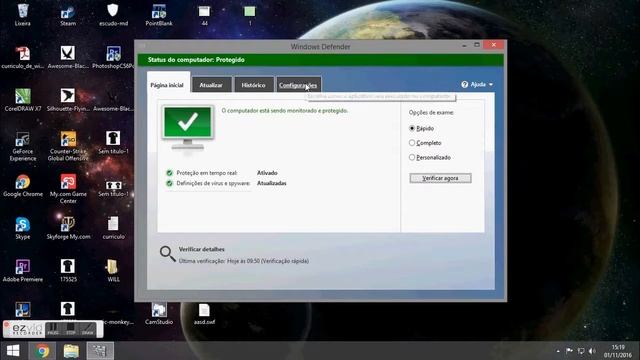This screenshot has width=640, height=360.
Task: Switch to Chrome on the taskbar
Action: 42,351
